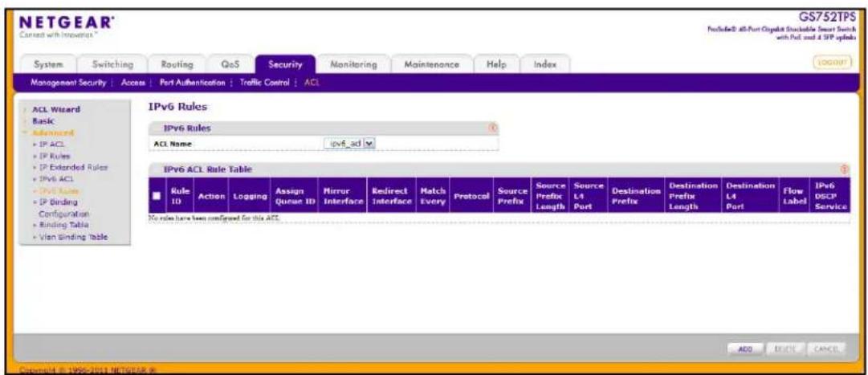Click the Logging column header
868x375 pixels.
click(249, 196)
